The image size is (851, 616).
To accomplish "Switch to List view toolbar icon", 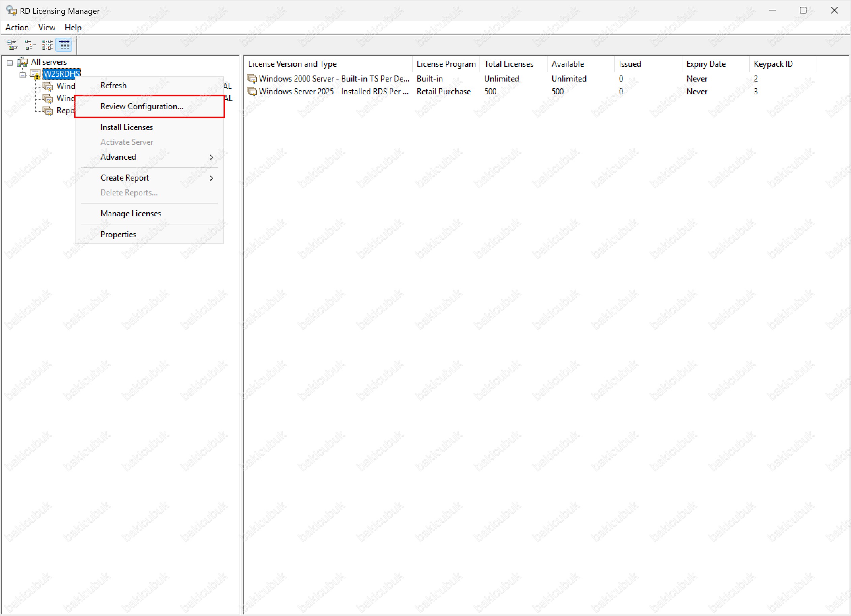I will [47, 45].
